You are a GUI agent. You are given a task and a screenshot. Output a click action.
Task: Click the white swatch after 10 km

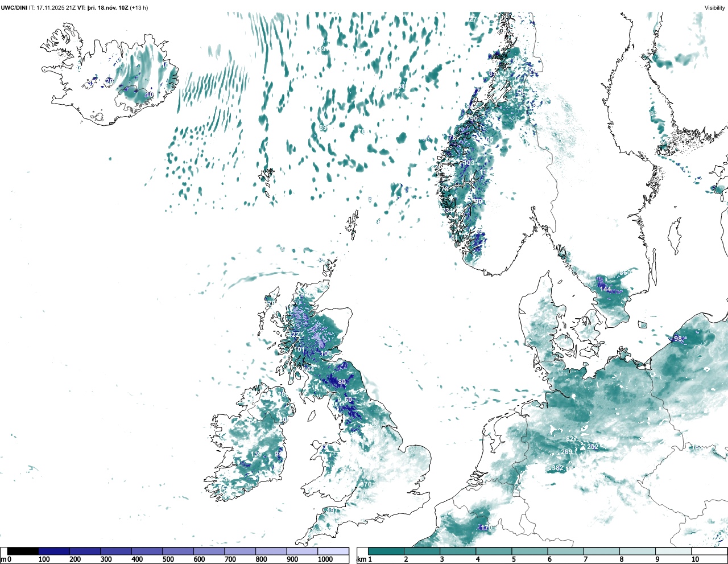click(x=709, y=551)
